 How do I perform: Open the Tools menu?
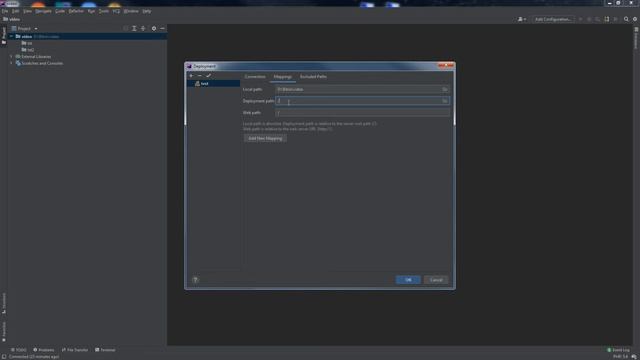pos(104,11)
